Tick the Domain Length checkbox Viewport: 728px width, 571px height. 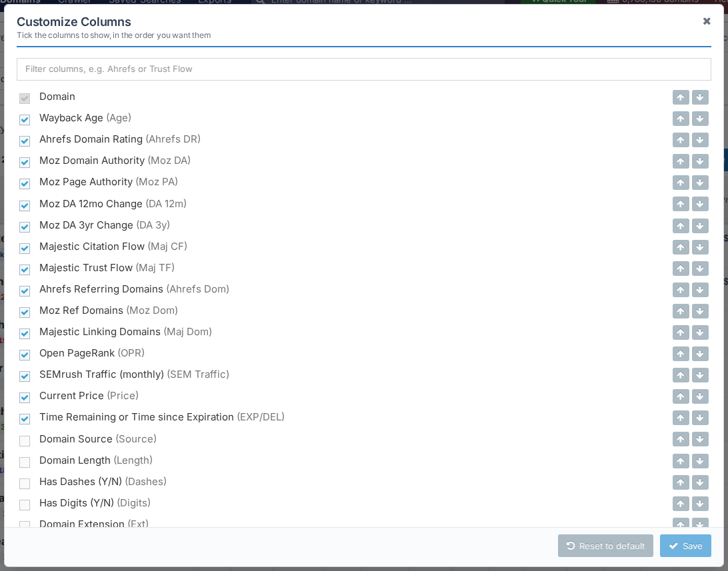(25, 462)
